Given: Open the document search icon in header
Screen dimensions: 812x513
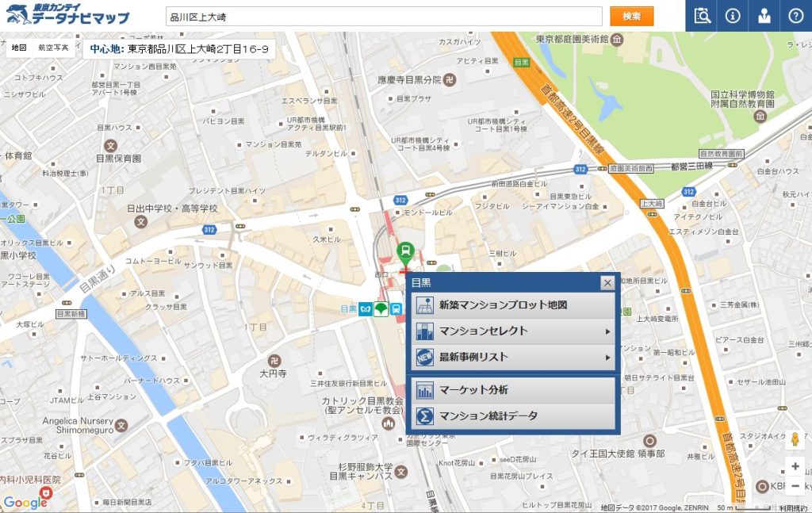Looking at the screenshot, I should tap(701, 16).
